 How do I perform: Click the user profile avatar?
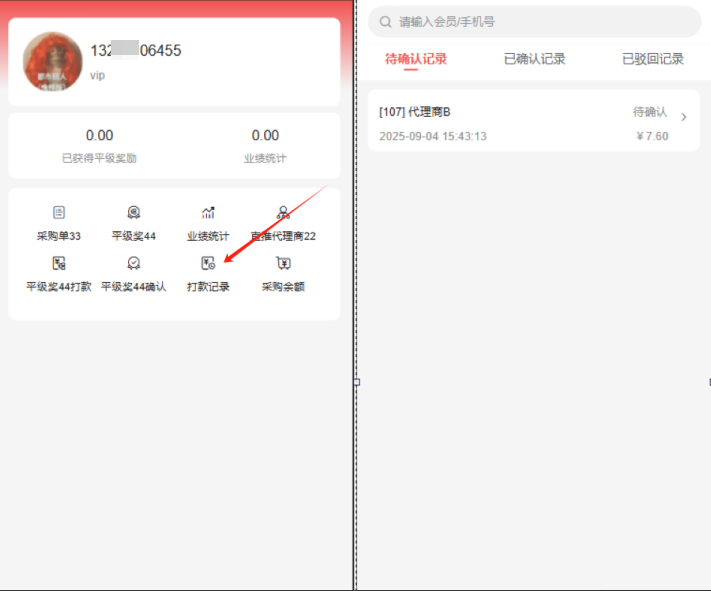pos(52,62)
